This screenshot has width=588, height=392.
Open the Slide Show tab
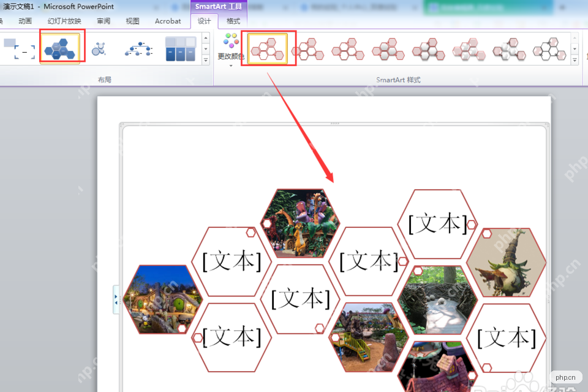(x=64, y=21)
